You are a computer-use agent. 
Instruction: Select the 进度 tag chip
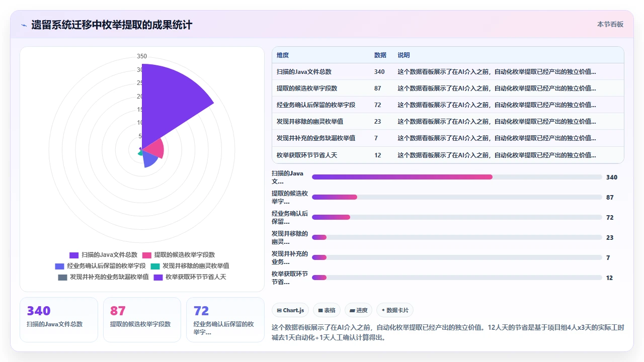pyautogui.click(x=358, y=310)
